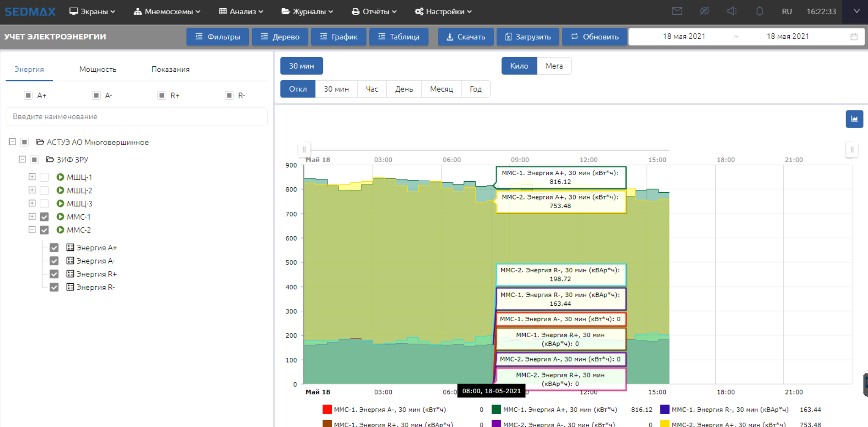Image resolution: width=868 pixels, height=427 pixels.
Task: Open the date picker calendar icon
Action: (854, 37)
